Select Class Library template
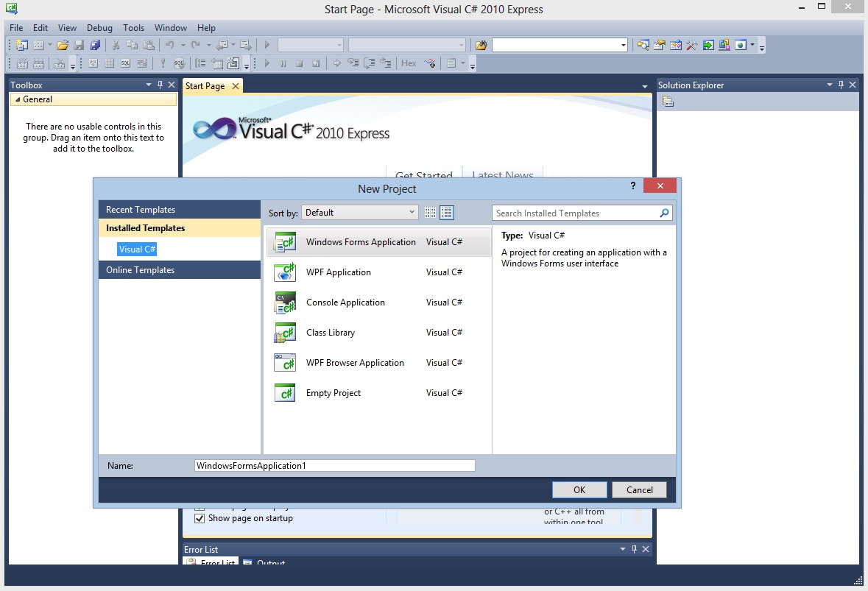The width and height of the screenshot is (868, 591). 378,333
